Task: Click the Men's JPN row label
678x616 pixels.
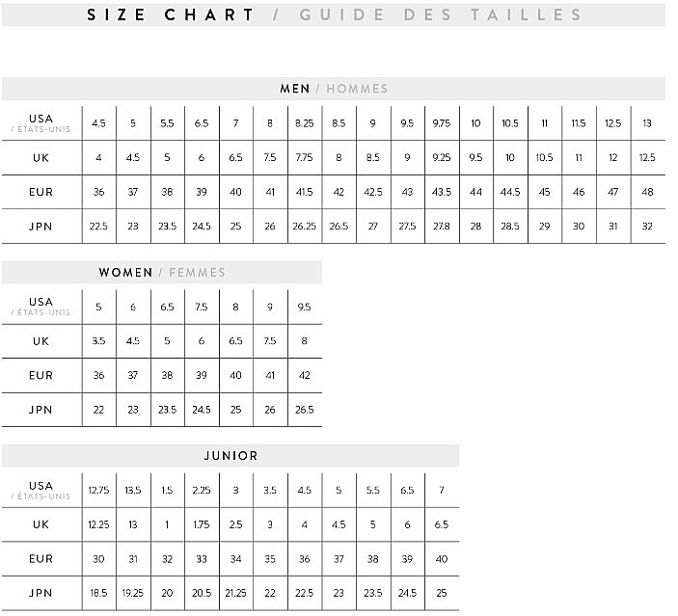Action: [41, 227]
